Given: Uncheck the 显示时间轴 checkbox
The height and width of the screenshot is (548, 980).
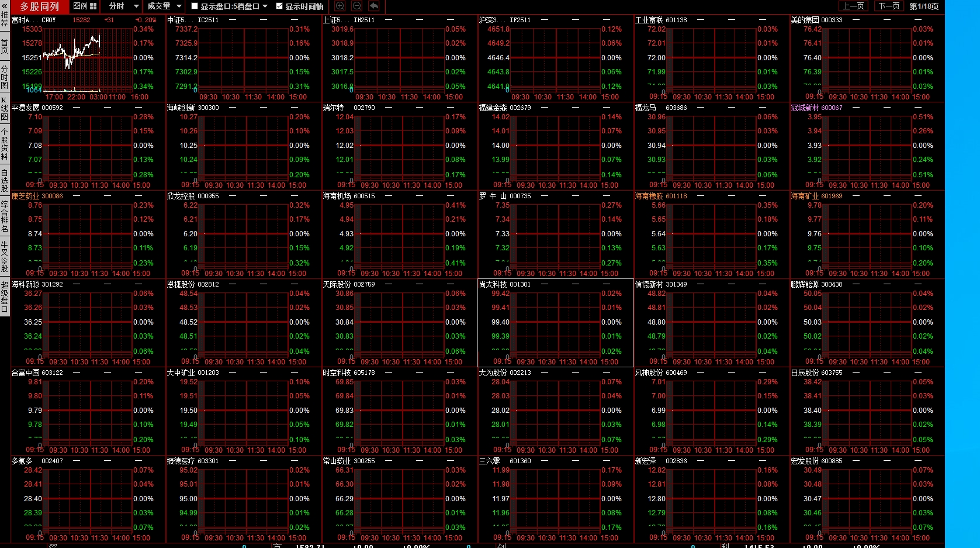Looking at the screenshot, I should point(279,6).
